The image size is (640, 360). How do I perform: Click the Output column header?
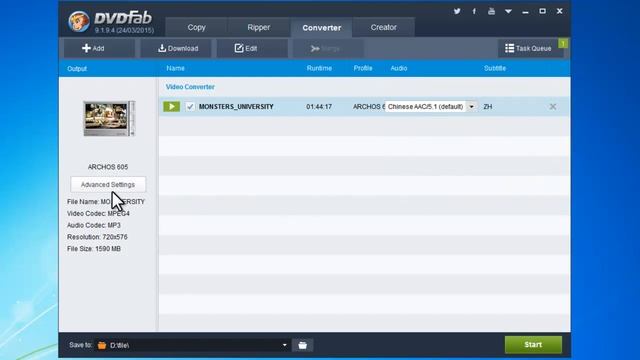point(77,69)
